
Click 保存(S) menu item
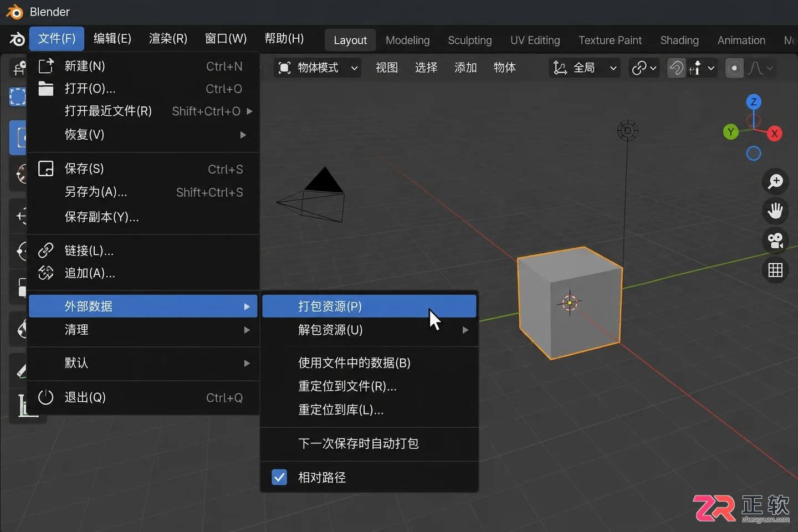tap(143, 169)
